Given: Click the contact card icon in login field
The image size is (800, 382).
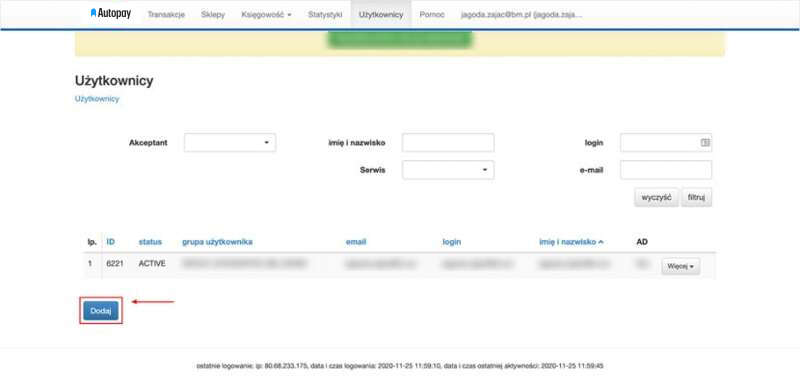Looking at the screenshot, I should click(x=705, y=143).
